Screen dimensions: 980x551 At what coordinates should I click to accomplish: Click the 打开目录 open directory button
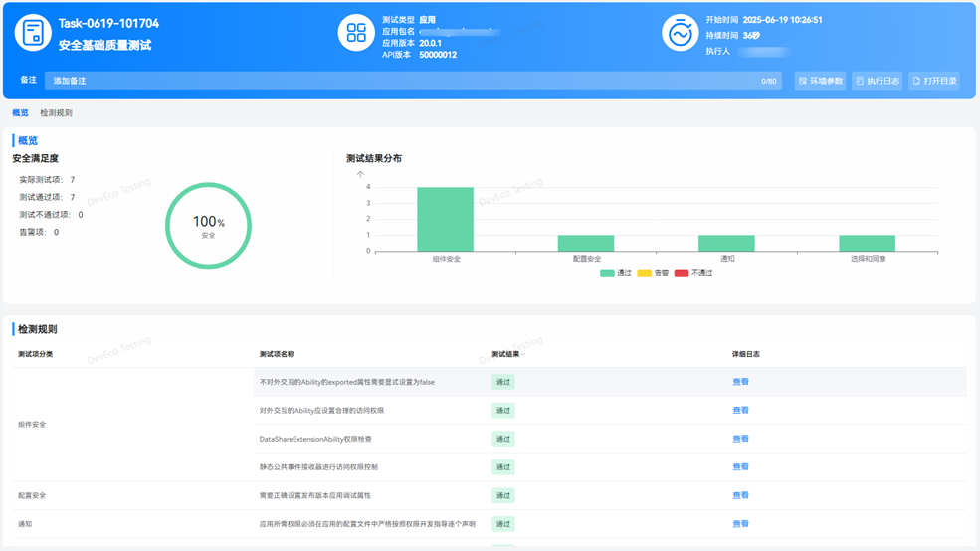[934, 81]
